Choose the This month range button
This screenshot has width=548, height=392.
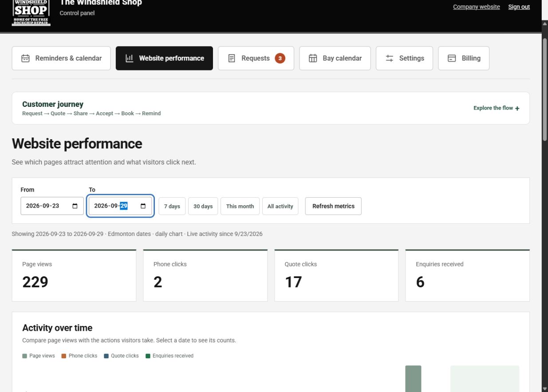[x=240, y=206]
